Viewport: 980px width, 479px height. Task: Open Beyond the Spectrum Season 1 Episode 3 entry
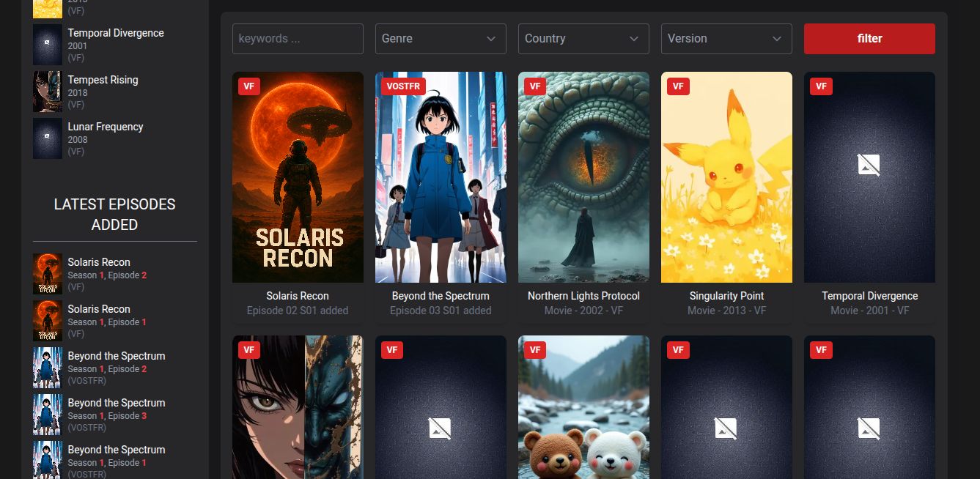pos(115,415)
